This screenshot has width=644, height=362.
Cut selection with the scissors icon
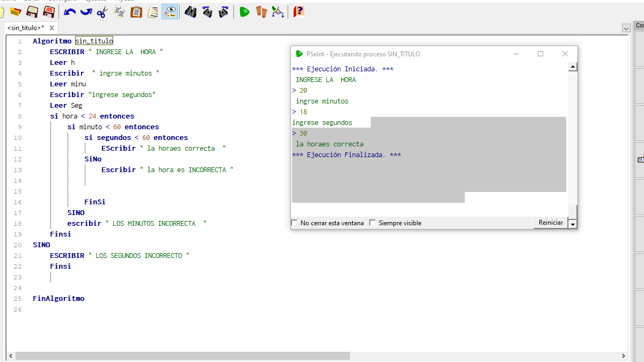pos(103,11)
